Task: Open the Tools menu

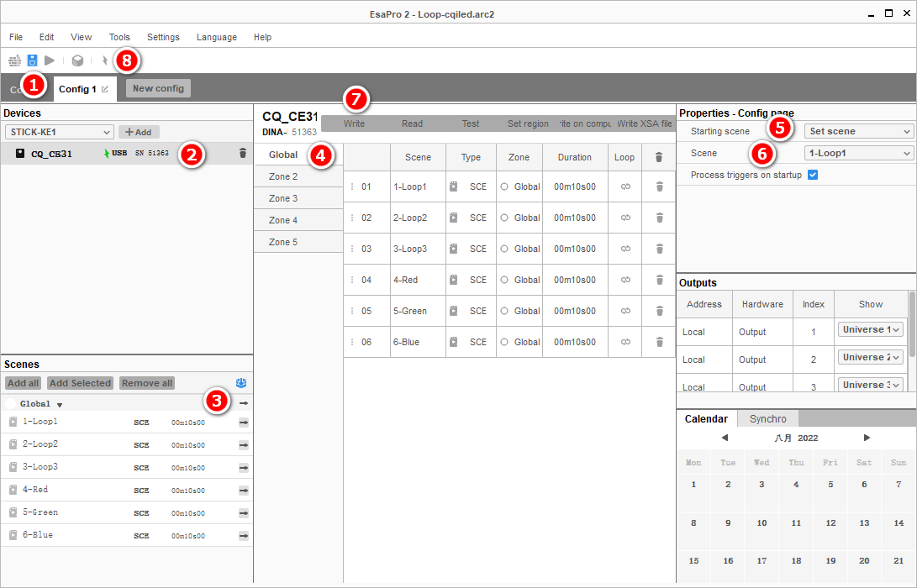Action: pyautogui.click(x=119, y=37)
